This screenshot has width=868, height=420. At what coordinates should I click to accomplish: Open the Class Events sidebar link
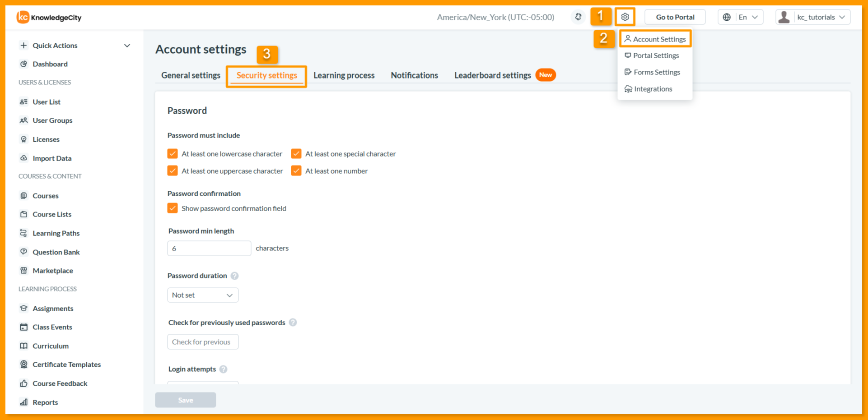52,327
